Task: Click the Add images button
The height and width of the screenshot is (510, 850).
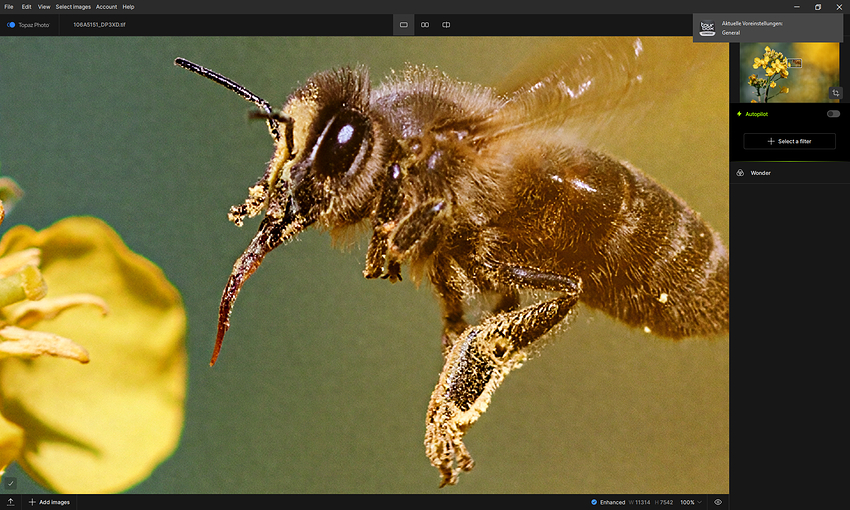Action: (49, 502)
